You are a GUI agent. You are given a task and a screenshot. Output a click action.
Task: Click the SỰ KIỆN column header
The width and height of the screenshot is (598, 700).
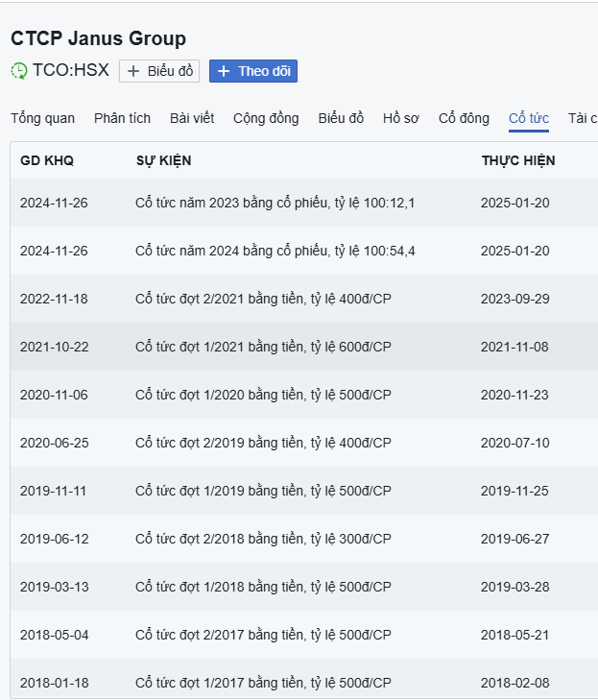click(163, 160)
